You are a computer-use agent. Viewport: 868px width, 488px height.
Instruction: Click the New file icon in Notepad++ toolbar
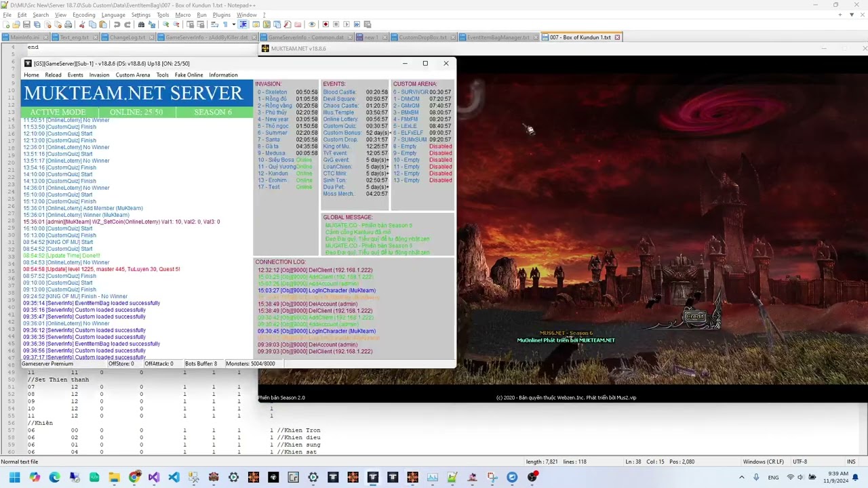click(5, 24)
